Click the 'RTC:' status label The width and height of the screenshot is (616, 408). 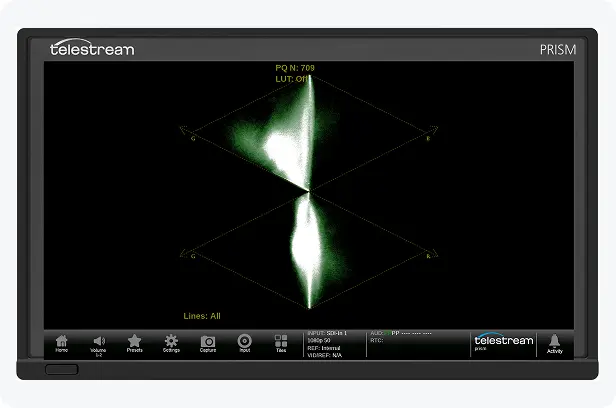[x=377, y=340]
